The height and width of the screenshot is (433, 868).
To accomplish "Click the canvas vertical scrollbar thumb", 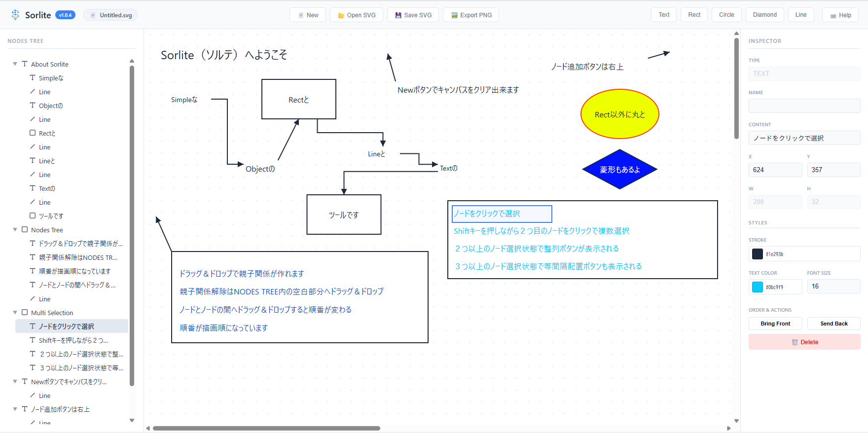I will (x=736, y=89).
